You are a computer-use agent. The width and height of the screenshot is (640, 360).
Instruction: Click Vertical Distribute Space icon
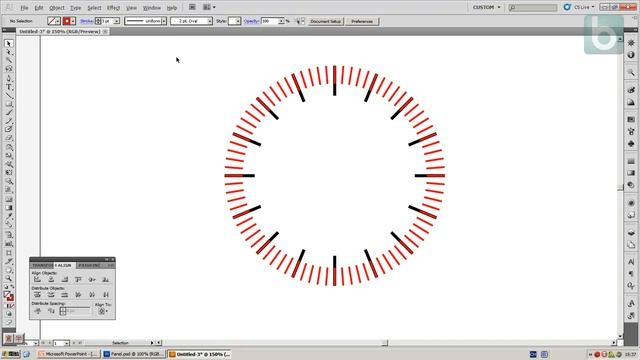tap(37, 311)
